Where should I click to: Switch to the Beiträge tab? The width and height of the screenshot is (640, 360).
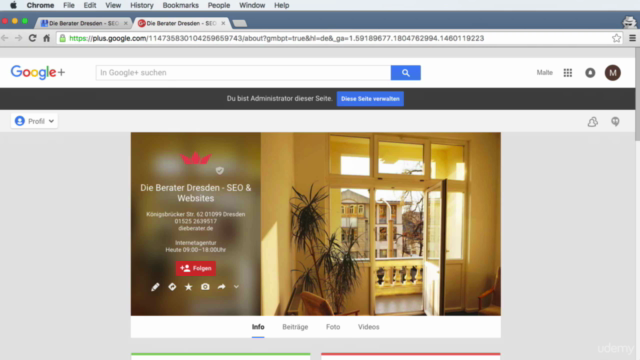pyautogui.click(x=295, y=327)
